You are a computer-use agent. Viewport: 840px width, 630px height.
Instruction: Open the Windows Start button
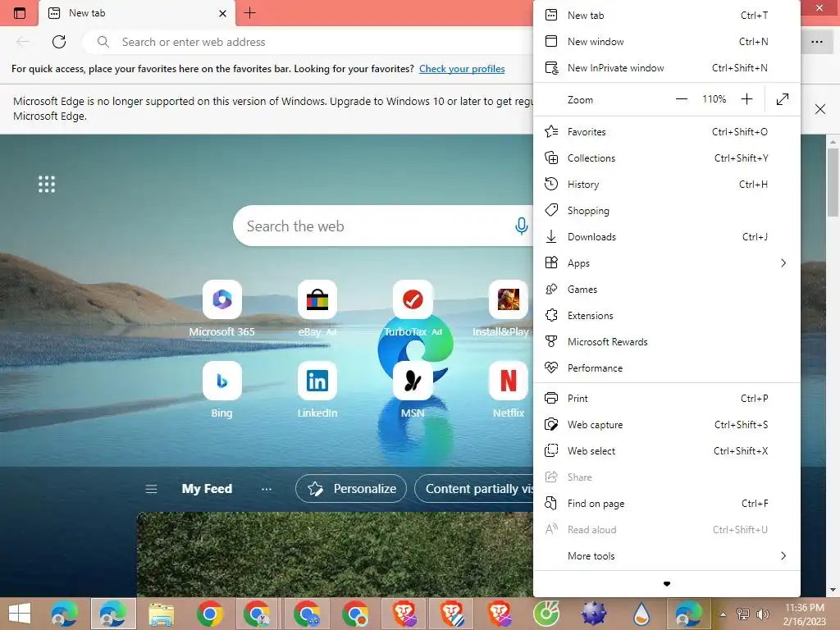[20, 614]
